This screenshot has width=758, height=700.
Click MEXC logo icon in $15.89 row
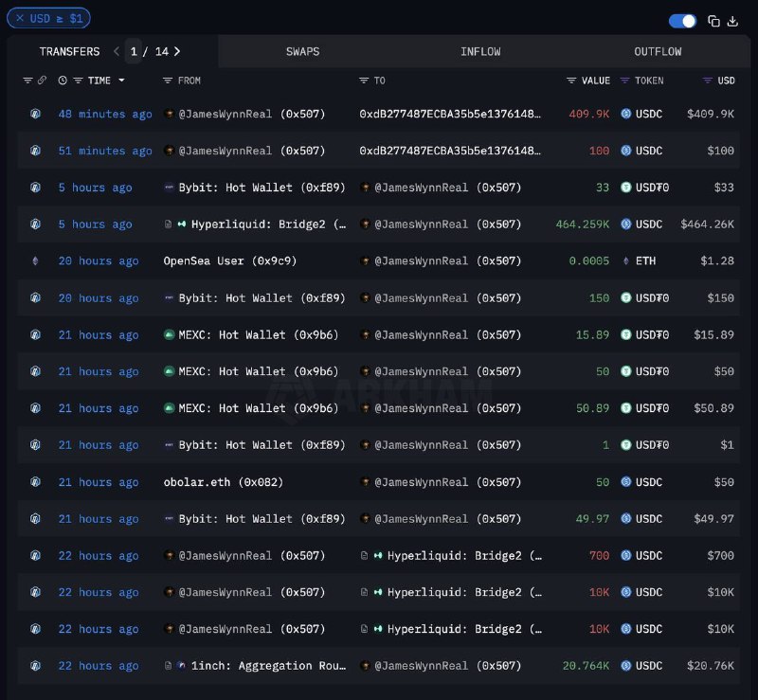[169, 334]
